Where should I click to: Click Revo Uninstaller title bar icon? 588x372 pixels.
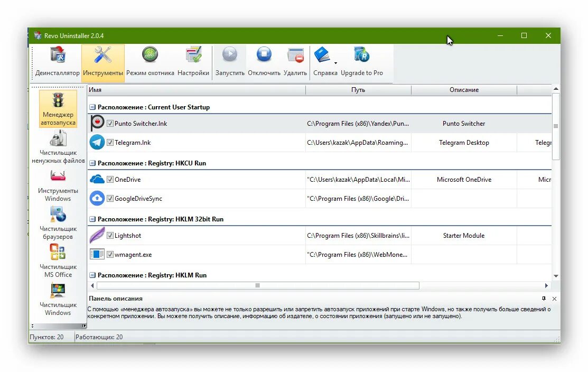click(38, 35)
